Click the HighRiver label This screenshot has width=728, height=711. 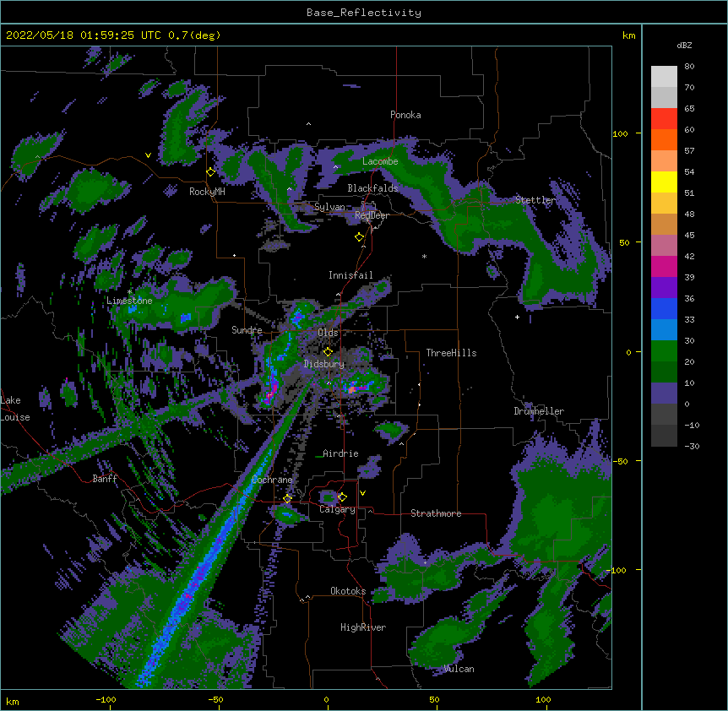363,627
